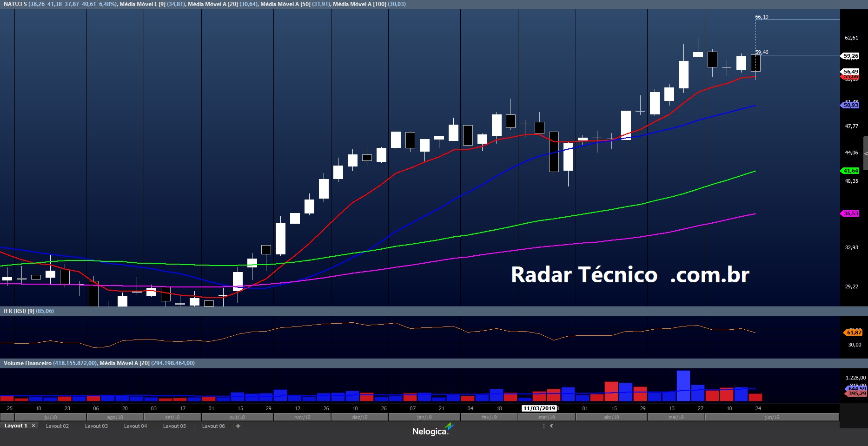
Task: Click the NATU3 ticker in chart header
Action: (x=13, y=4)
